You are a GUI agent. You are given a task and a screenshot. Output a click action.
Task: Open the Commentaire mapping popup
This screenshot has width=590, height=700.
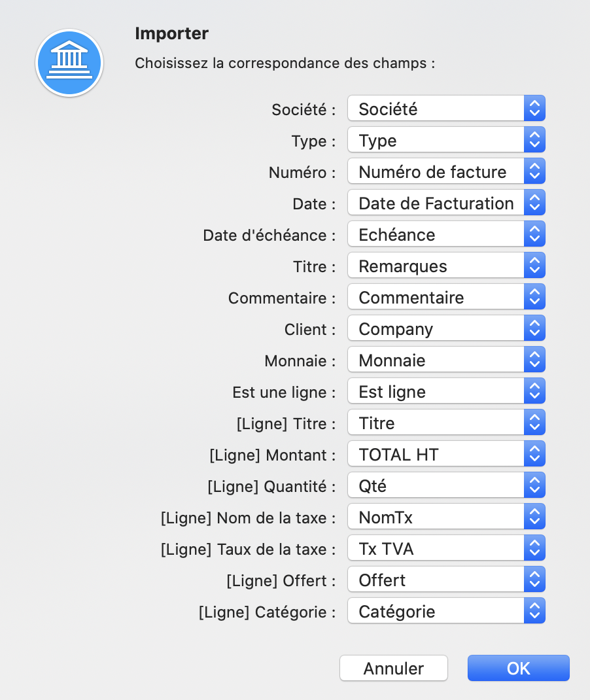click(446, 297)
